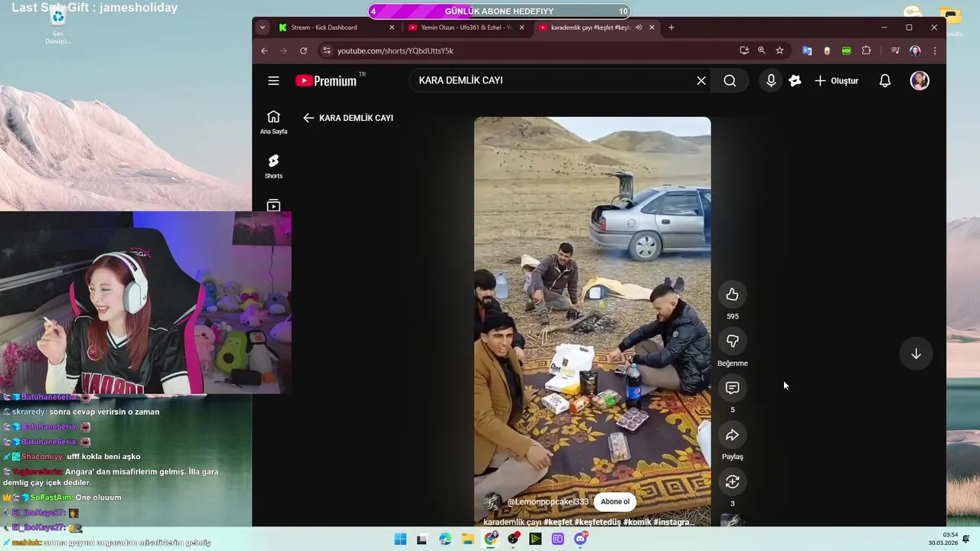
Task: Run search with the magnifier button
Action: coord(730,80)
